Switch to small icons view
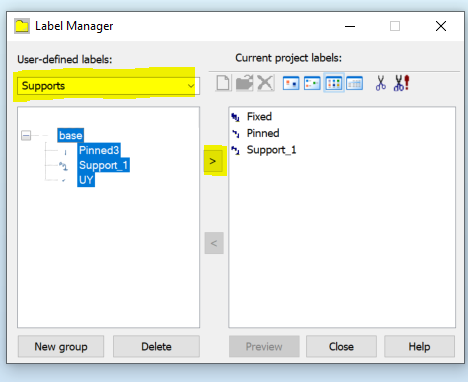The width and height of the screenshot is (468, 382). (x=312, y=83)
